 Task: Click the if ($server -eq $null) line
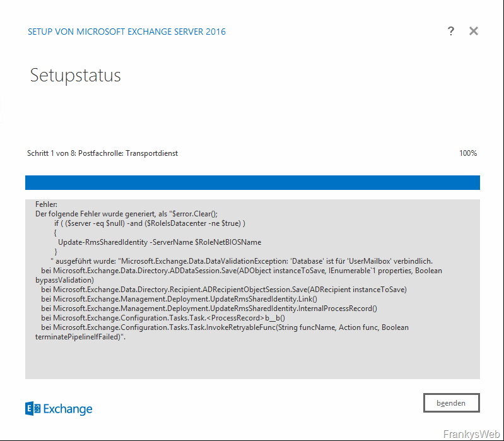pyautogui.click(x=149, y=223)
